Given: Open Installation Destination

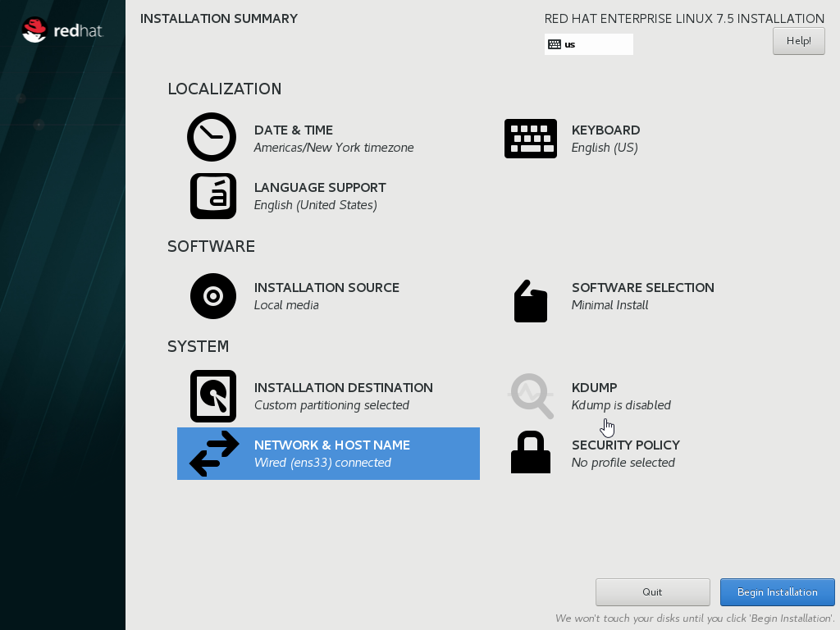Looking at the screenshot, I should coord(344,387).
